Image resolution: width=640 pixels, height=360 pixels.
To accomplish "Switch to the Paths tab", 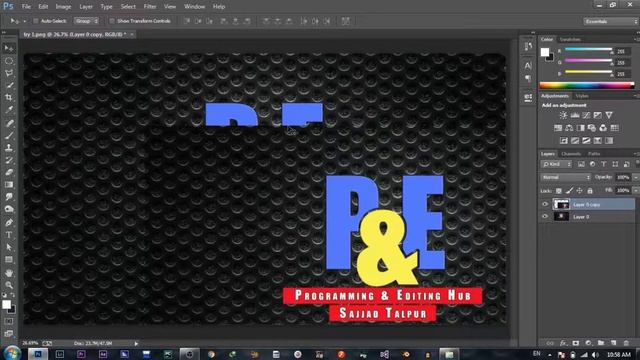I will (x=594, y=154).
